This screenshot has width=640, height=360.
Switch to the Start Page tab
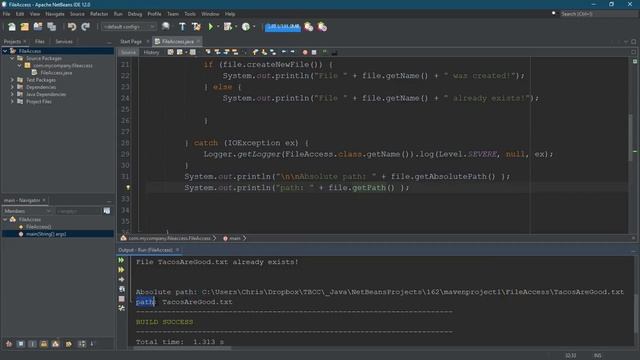click(x=131, y=42)
